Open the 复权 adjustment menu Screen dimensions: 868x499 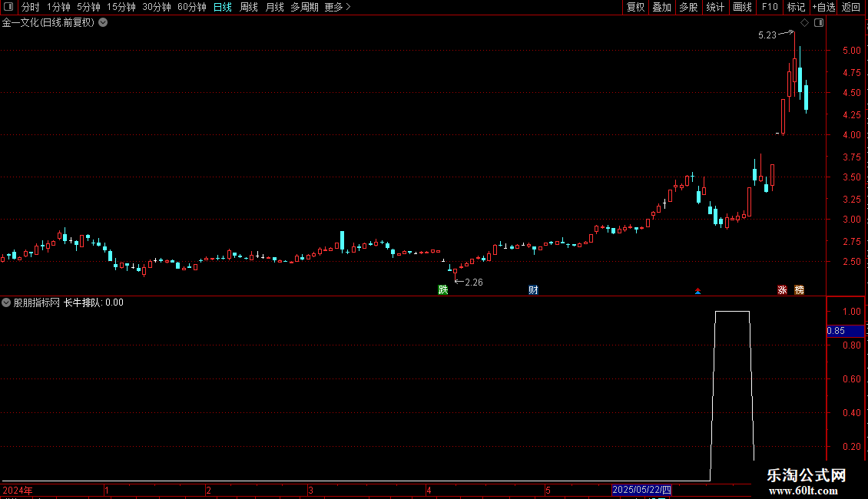point(635,7)
